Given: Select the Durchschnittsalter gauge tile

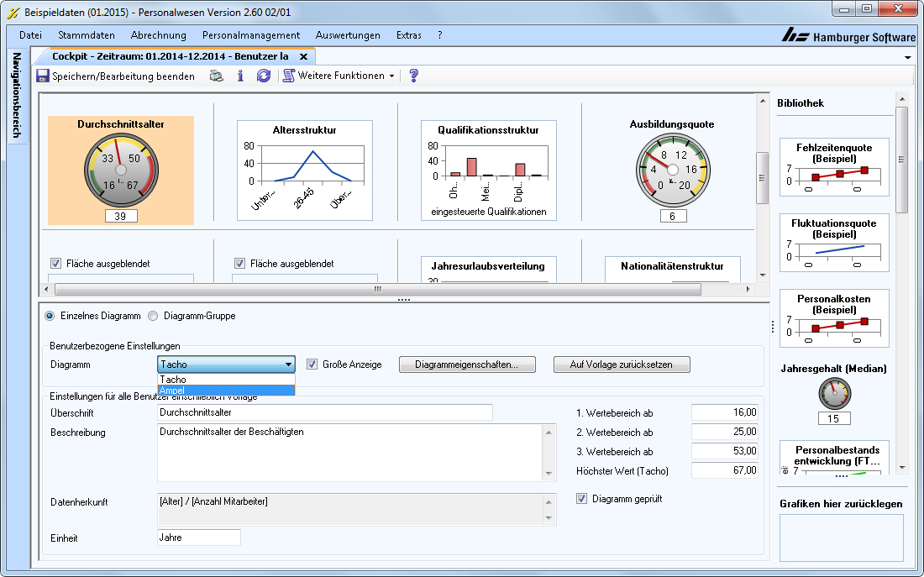Looking at the screenshot, I should pos(121,170).
